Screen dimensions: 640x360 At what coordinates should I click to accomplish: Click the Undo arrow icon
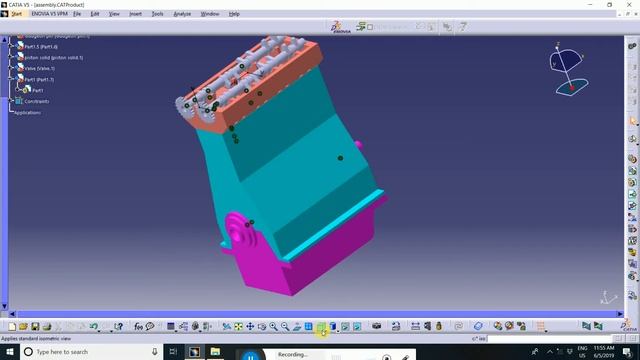tap(94, 327)
